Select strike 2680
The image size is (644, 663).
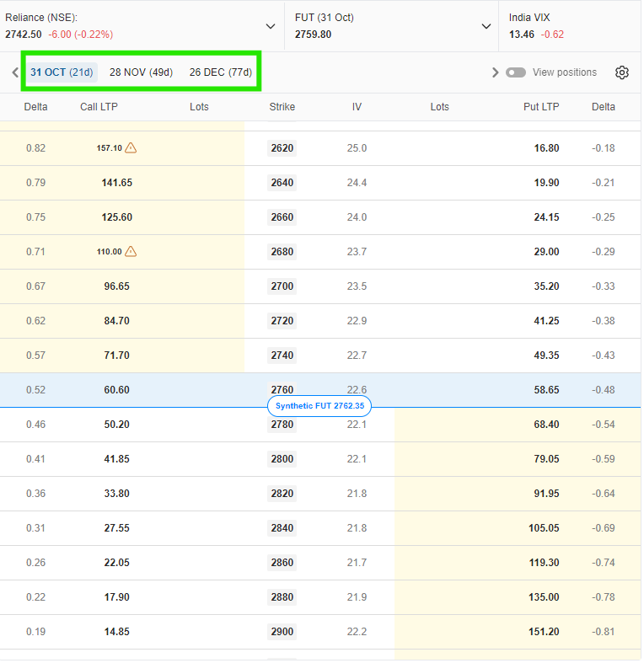pos(282,252)
